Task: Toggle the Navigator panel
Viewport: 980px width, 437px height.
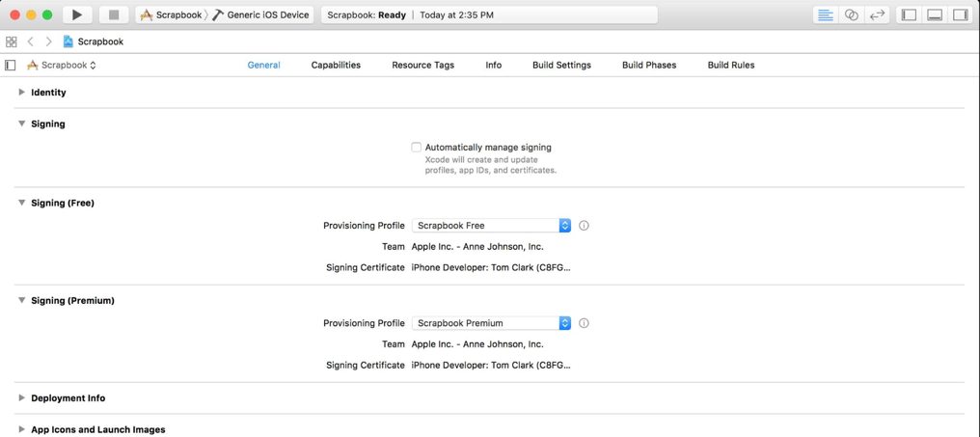Action: point(909,14)
